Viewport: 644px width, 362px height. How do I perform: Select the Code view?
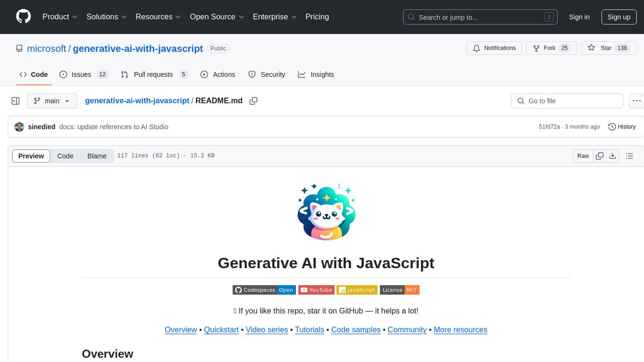click(65, 156)
